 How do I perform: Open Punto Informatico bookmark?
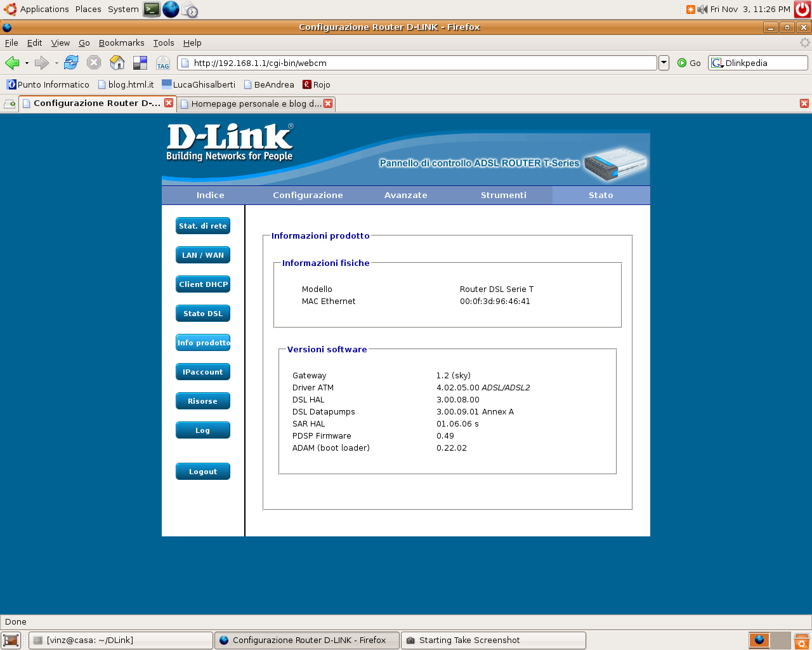[48, 84]
